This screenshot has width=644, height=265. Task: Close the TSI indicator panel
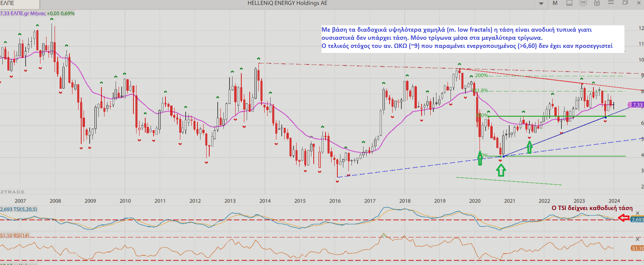tap(638, 213)
